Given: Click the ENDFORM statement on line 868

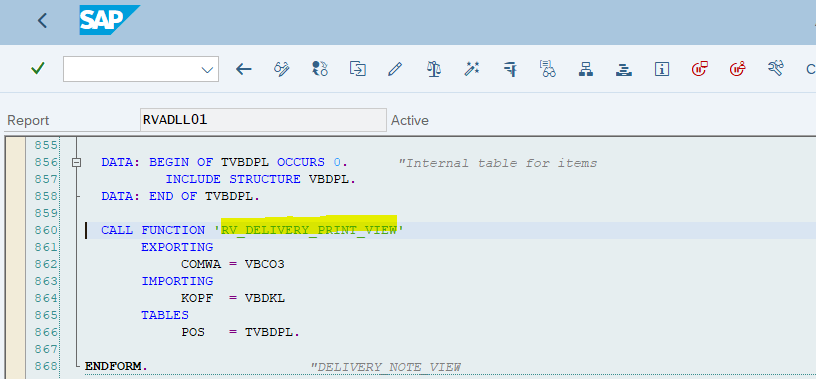Looking at the screenshot, I should 116,367.
